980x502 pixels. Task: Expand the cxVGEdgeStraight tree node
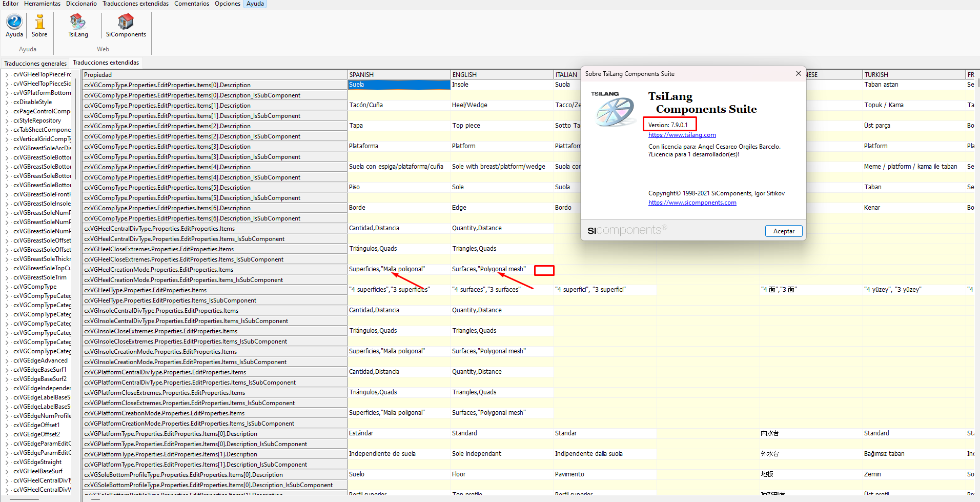click(x=7, y=463)
